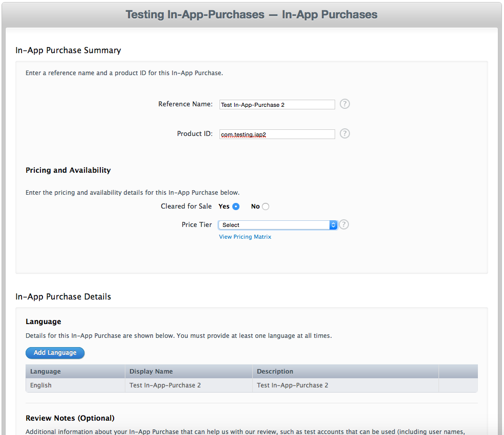The width and height of the screenshot is (504, 435).
Task: Open the Price Tier dropdown
Action: coord(277,225)
